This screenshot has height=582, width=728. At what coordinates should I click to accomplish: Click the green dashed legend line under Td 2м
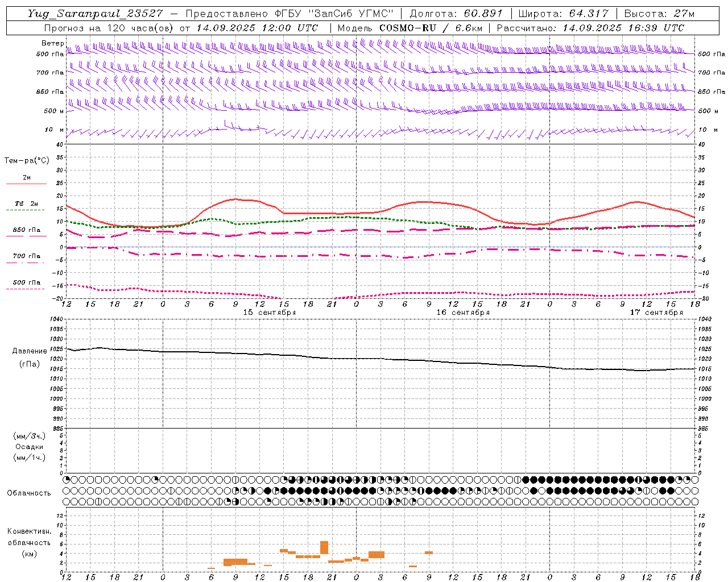click(26, 210)
